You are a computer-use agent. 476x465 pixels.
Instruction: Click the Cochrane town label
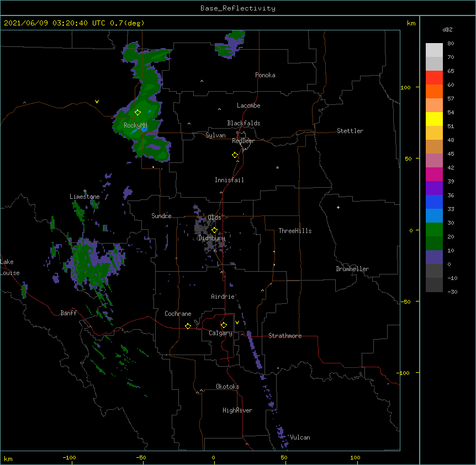tap(178, 314)
